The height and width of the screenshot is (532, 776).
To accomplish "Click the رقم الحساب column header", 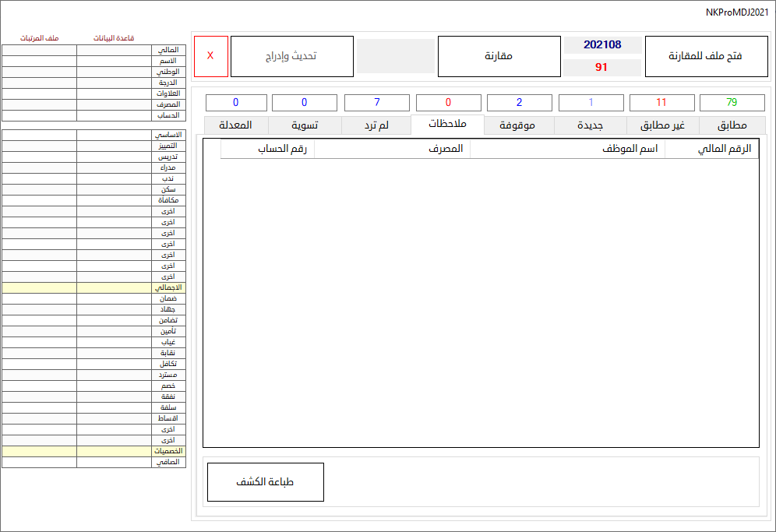I will (267, 149).
